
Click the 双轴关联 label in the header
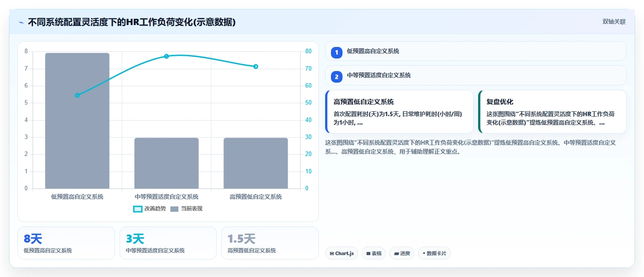pos(614,21)
